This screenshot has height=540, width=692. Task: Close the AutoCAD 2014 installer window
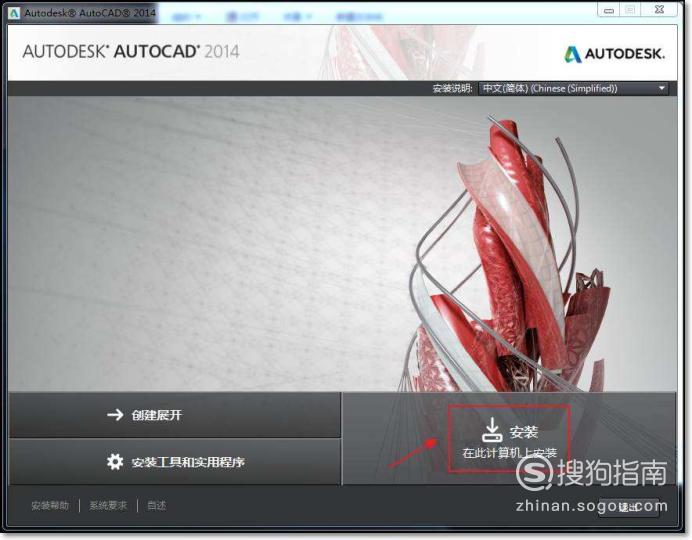659,10
